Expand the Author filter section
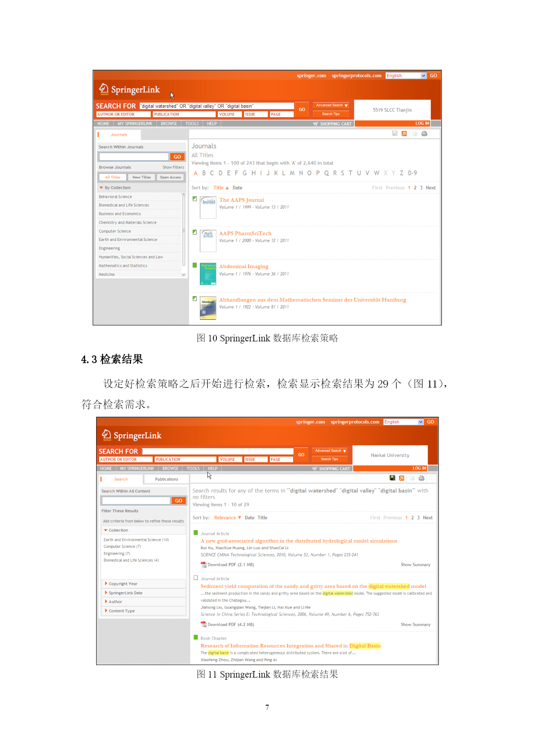This screenshot has width=535, height=756. pyautogui.click(x=106, y=602)
